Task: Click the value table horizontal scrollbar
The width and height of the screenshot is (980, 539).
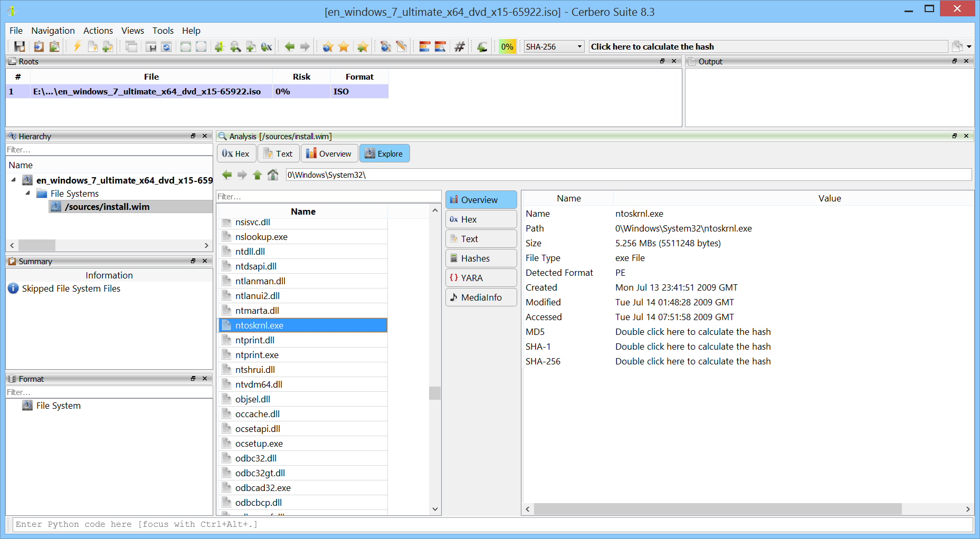Action: [x=718, y=509]
